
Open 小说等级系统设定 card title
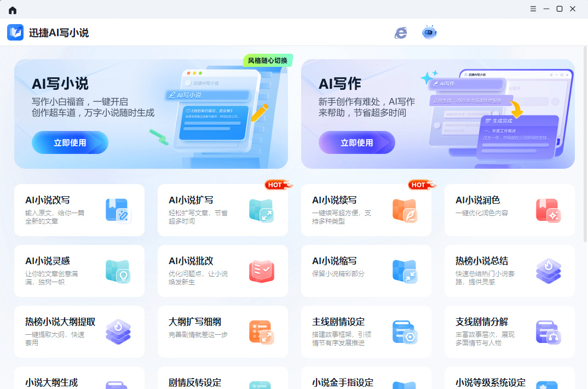pyautogui.click(x=491, y=382)
